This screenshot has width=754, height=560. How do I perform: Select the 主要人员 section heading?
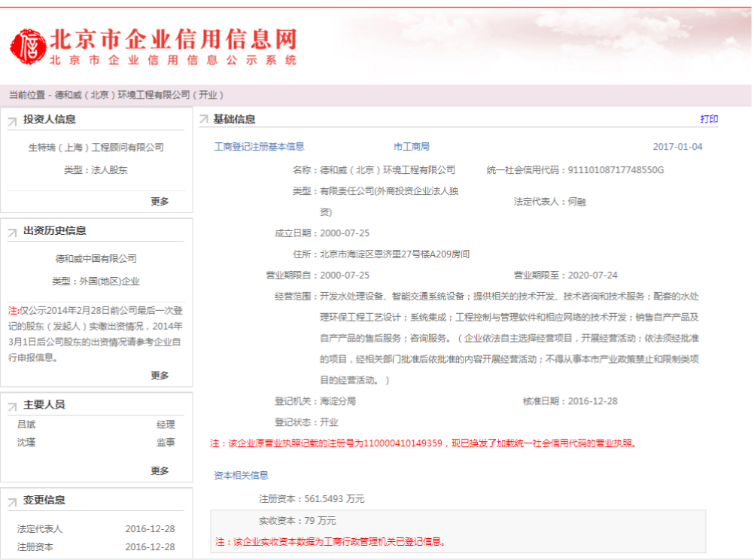click(44, 405)
